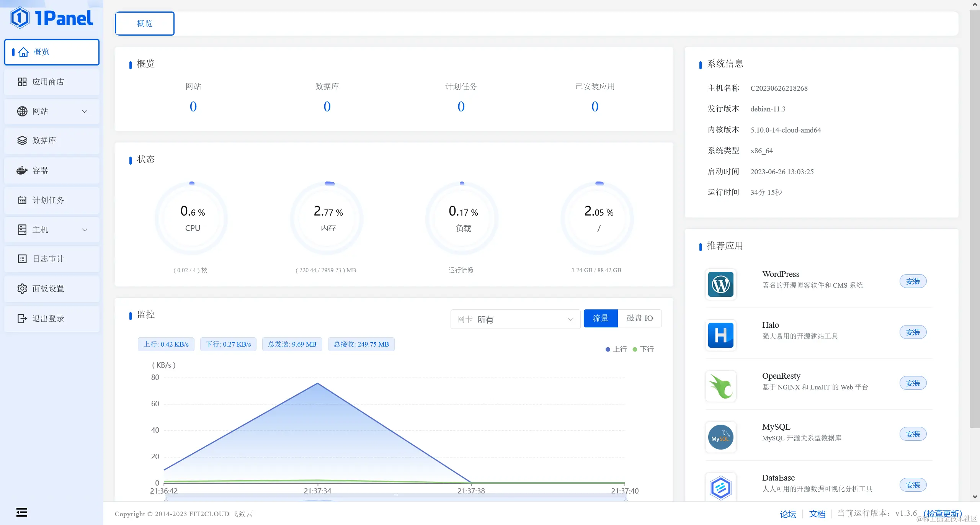This screenshot has height=525, width=980.
Task: Switch monitor view to 磁盘 IO
Action: (639, 318)
